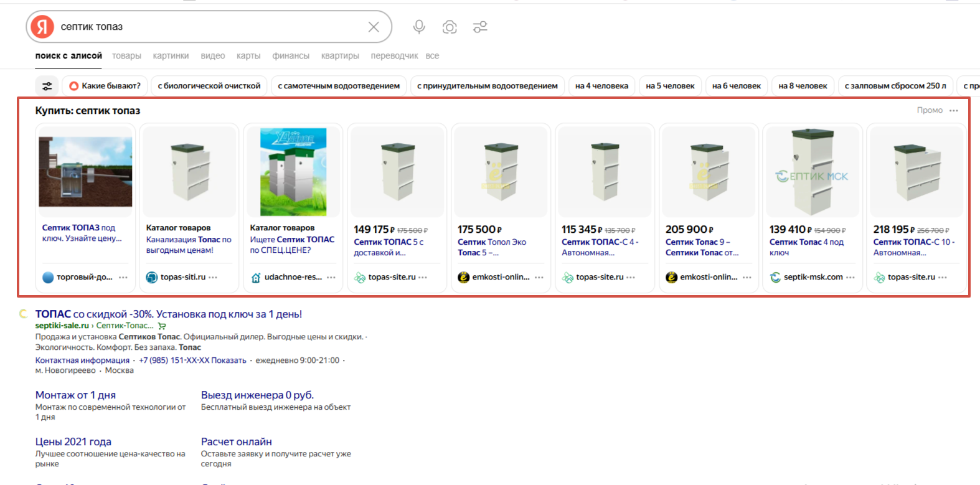This screenshot has height=485, width=980.
Task: Click the septik-msk.com site favicon
Action: point(775,277)
